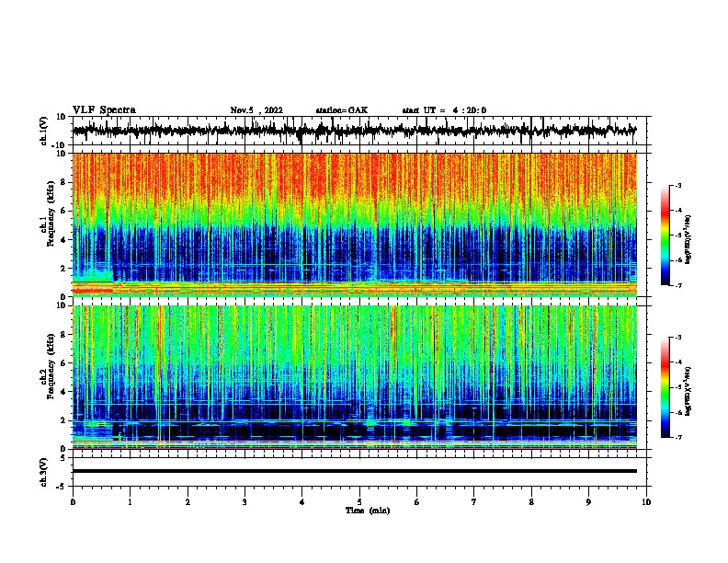Click the ch.2 spectrogram plot area
Screen dimensions: 728x563
click(355, 377)
